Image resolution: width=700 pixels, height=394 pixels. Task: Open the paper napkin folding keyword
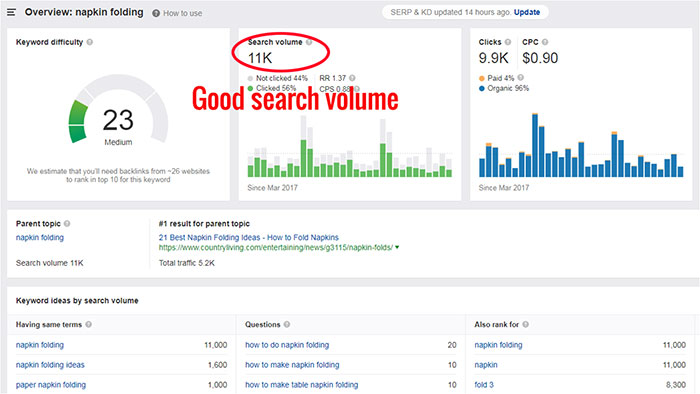51,385
